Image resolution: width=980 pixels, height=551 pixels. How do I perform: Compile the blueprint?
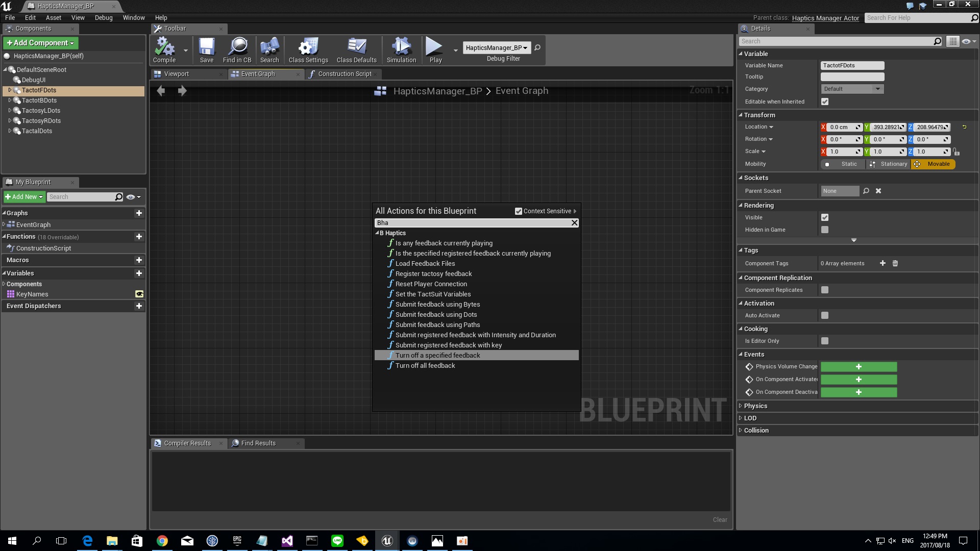(164, 48)
